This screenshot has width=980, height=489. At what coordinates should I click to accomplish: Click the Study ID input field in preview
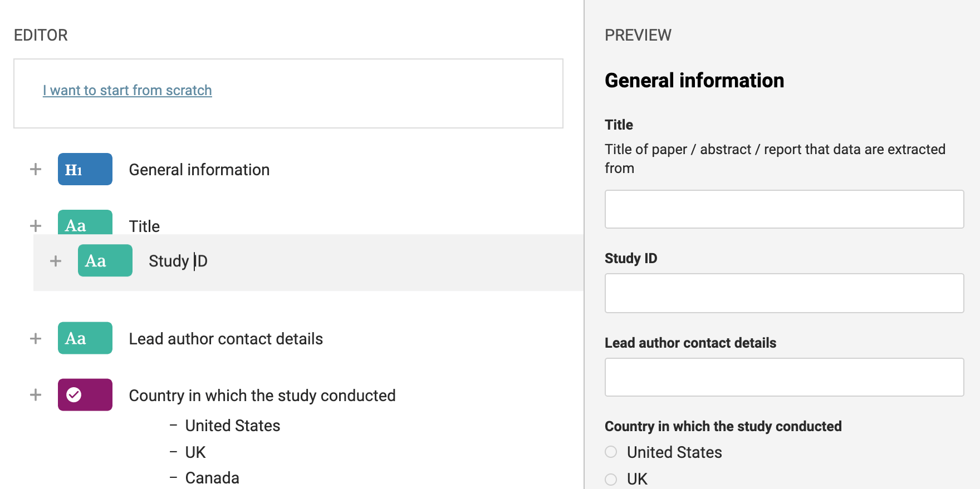784,293
